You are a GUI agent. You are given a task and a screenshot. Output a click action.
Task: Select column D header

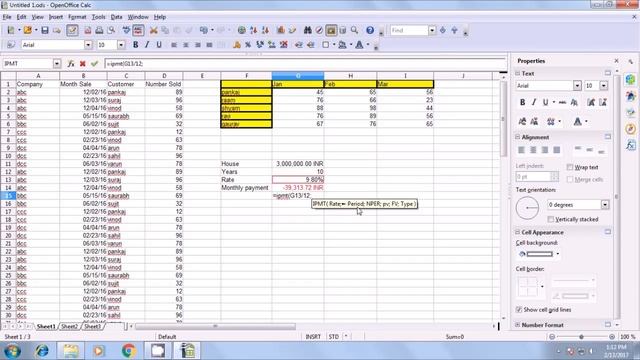point(164,76)
